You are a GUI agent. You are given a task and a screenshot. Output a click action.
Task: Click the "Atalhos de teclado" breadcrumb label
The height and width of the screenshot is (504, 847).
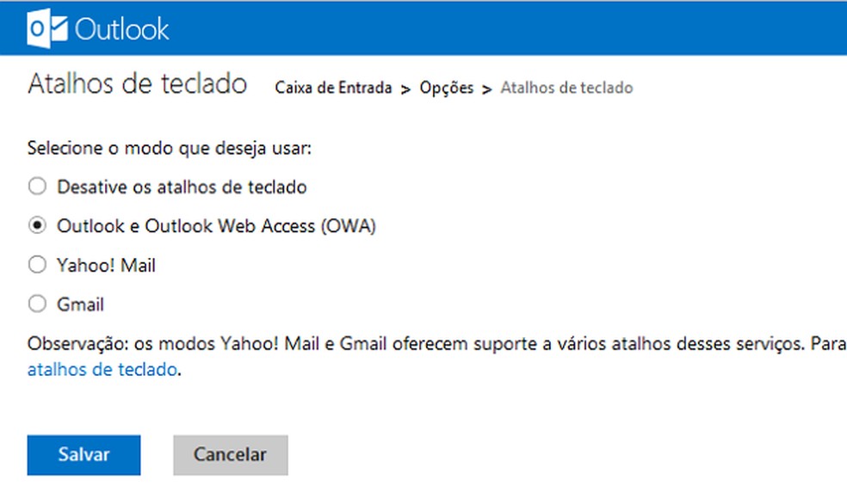(x=566, y=87)
